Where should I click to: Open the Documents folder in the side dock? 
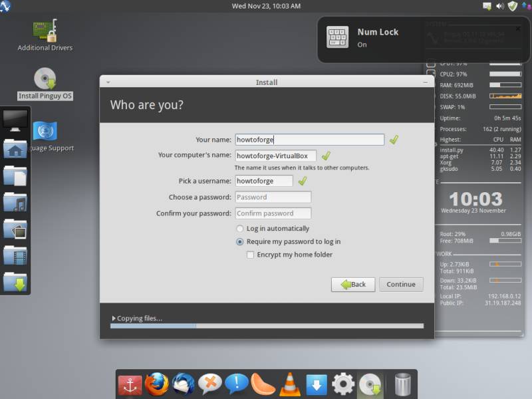(15, 176)
